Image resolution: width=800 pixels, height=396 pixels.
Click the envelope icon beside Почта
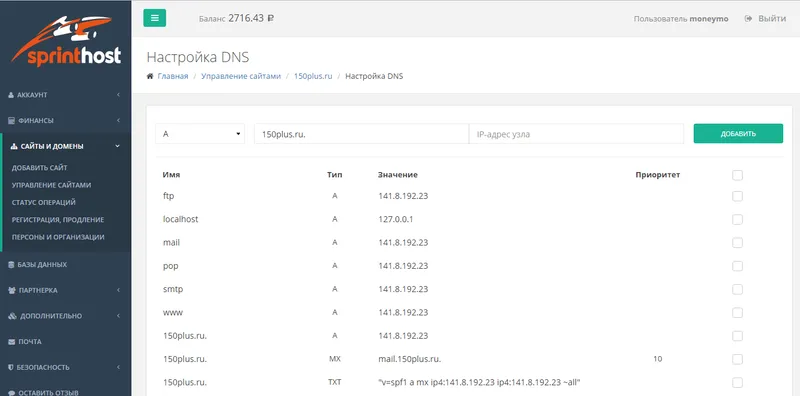[x=11, y=341]
